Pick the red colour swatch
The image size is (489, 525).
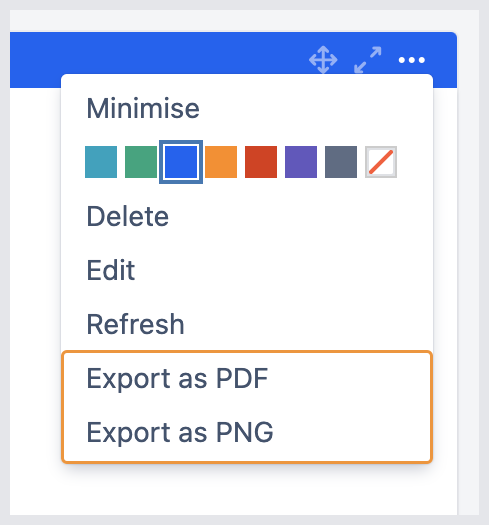261,162
